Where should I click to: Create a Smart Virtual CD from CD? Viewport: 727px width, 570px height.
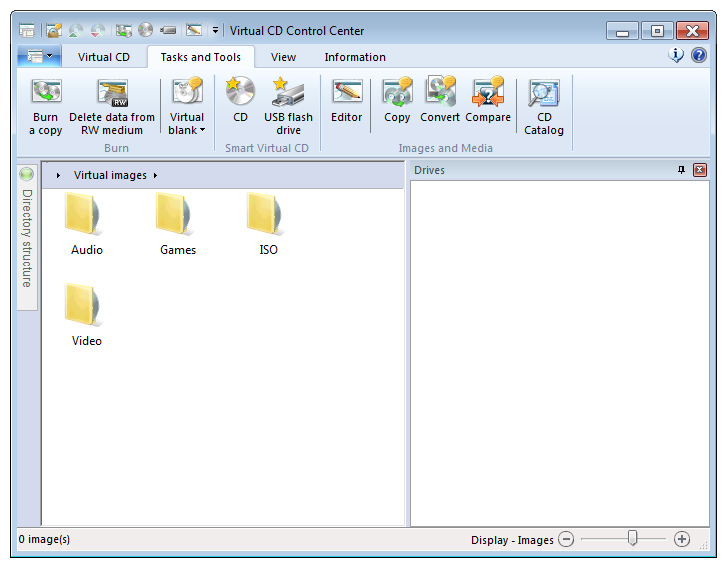240,100
